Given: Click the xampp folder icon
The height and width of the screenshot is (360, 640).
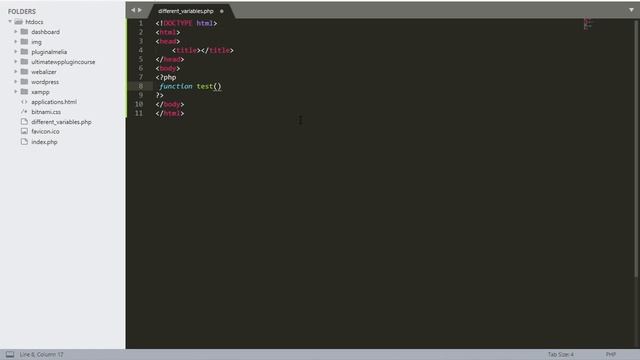Looking at the screenshot, I should click(x=24, y=91).
